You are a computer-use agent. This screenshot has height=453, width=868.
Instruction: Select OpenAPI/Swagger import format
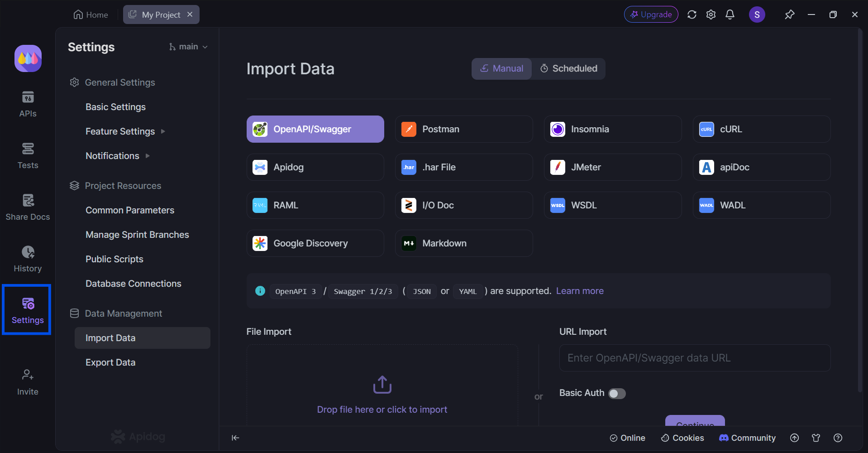click(315, 129)
